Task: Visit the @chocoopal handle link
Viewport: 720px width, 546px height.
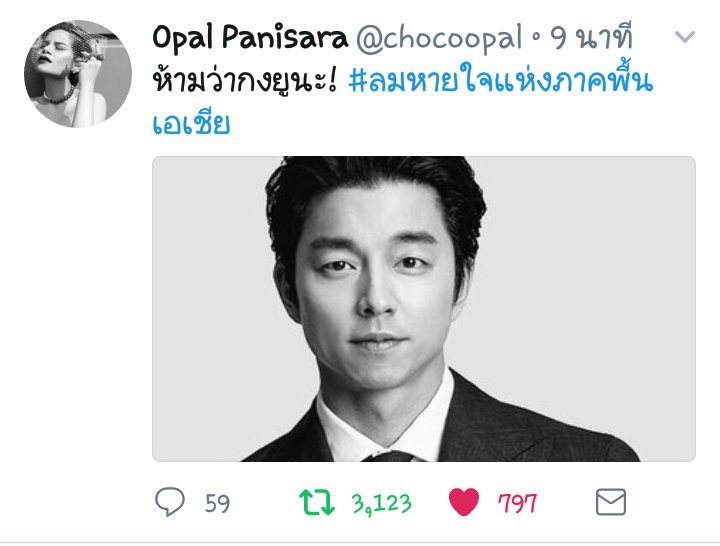Action: pos(439,39)
